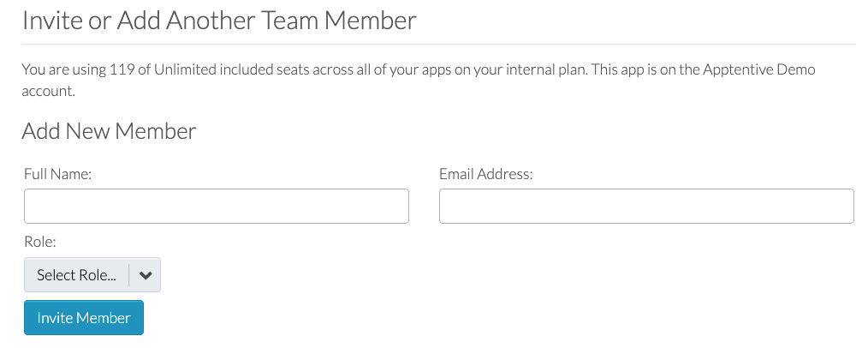Image resolution: width=868 pixels, height=348 pixels.
Task: Click the 'Invite or Add Another Team Member' heading
Action: point(219,21)
